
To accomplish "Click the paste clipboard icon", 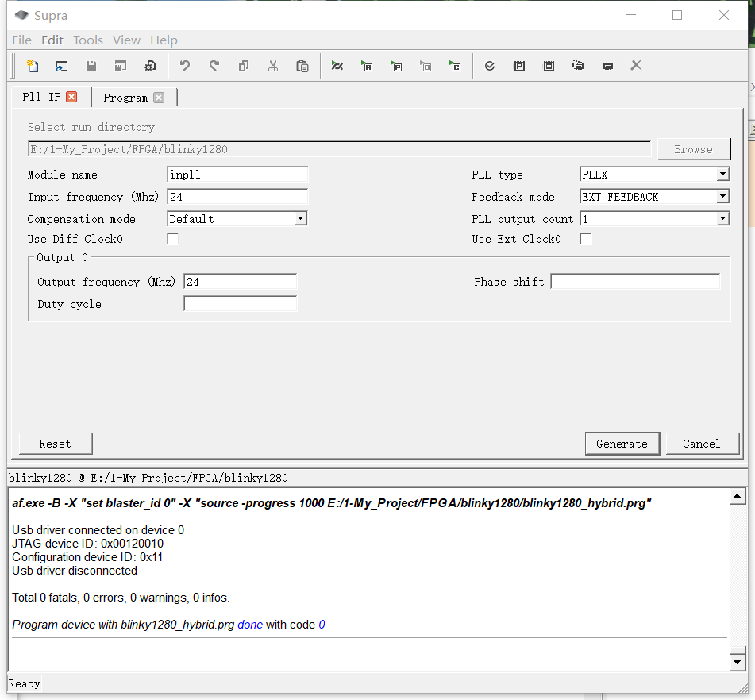I will [302, 66].
